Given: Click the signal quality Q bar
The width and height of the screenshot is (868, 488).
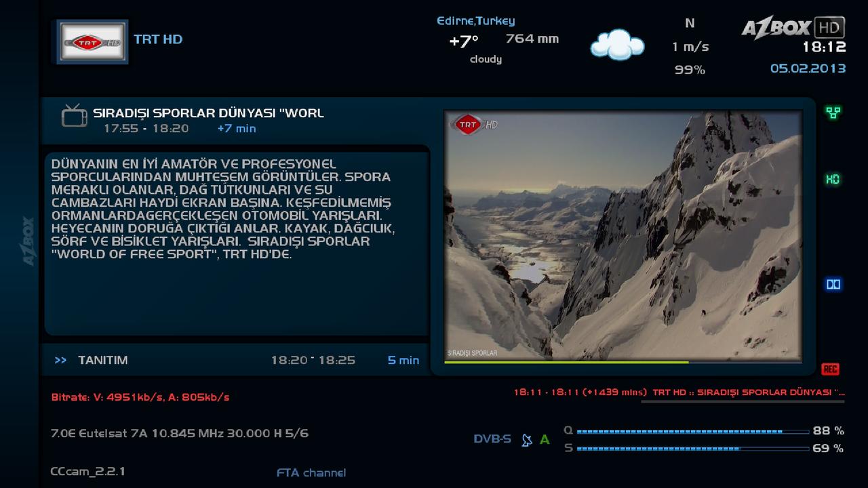Looking at the screenshot, I should coord(692,431).
